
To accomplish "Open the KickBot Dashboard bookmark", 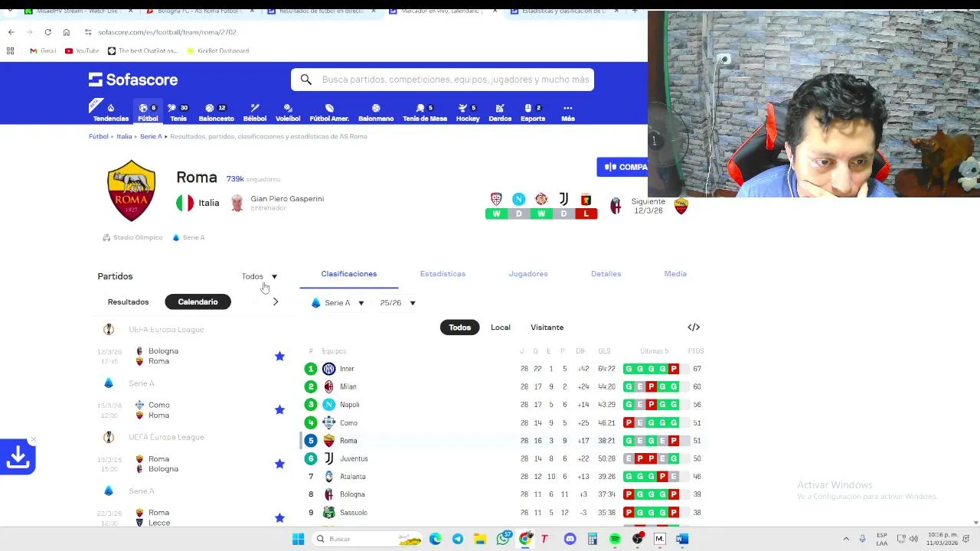I will point(218,51).
